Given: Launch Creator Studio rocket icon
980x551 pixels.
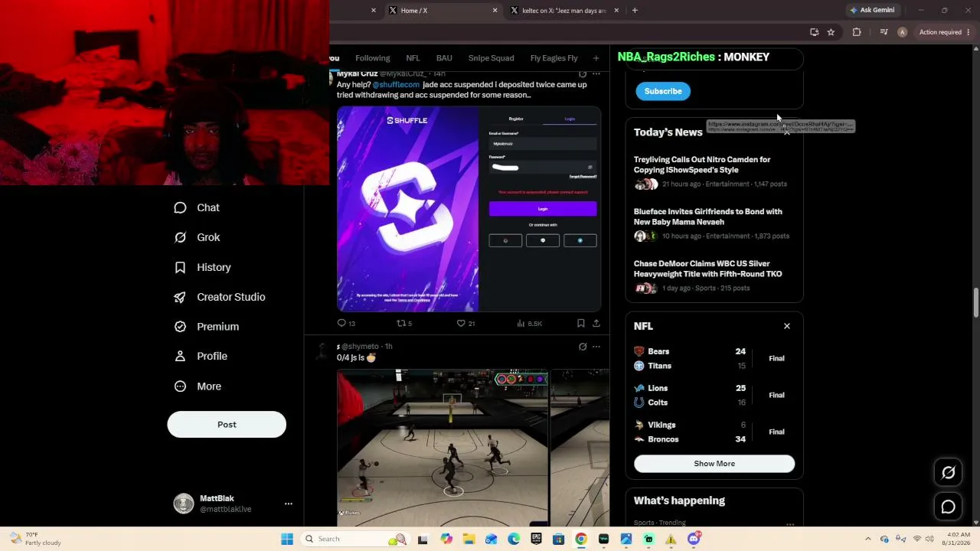Looking at the screenshot, I should tap(180, 297).
